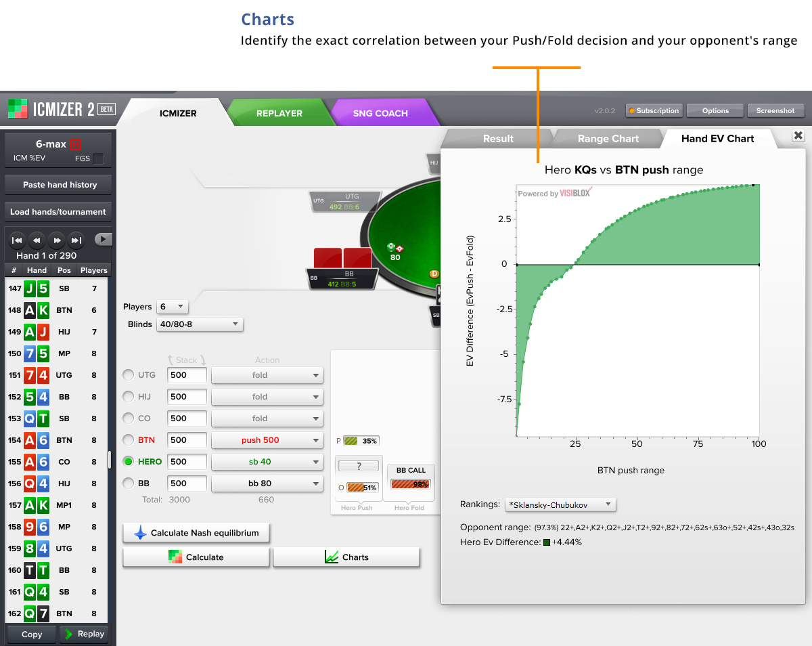Screen dimensions: 812x646
Task: Jump to last hand in list
Action: pyautogui.click(x=76, y=240)
